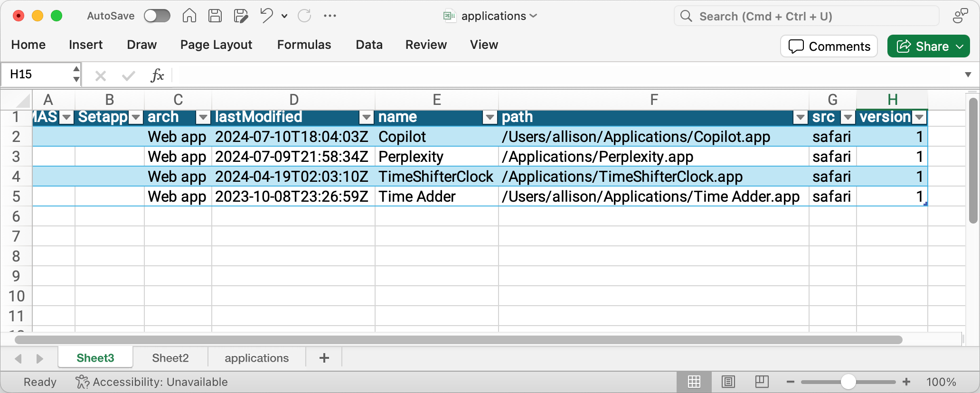Open the Data ribbon tab

point(369,45)
